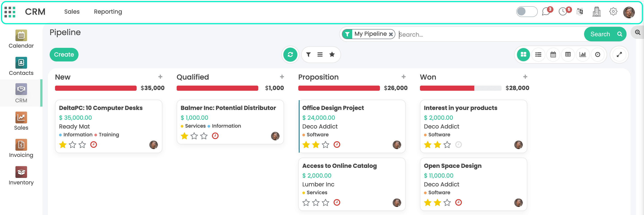Set first star on Access to Online Catalog
Viewport: 644px width, 215px height.
click(306, 202)
